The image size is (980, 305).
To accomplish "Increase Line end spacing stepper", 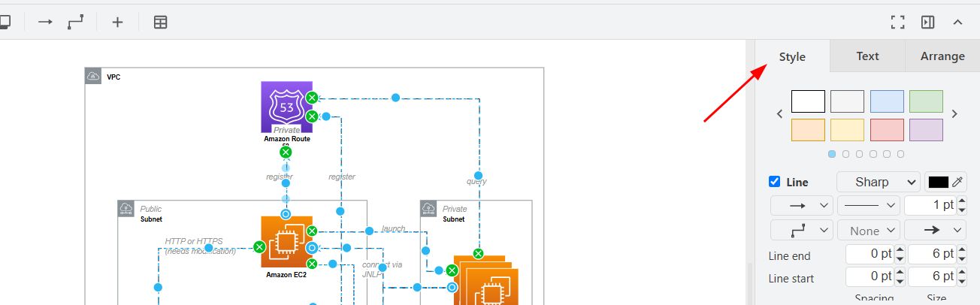I will [900, 250].
